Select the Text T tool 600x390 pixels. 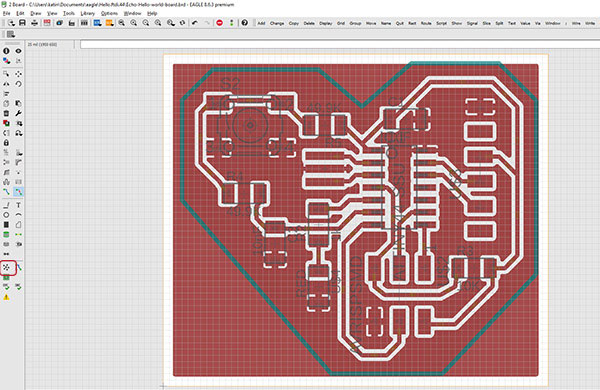pos(18,205)
